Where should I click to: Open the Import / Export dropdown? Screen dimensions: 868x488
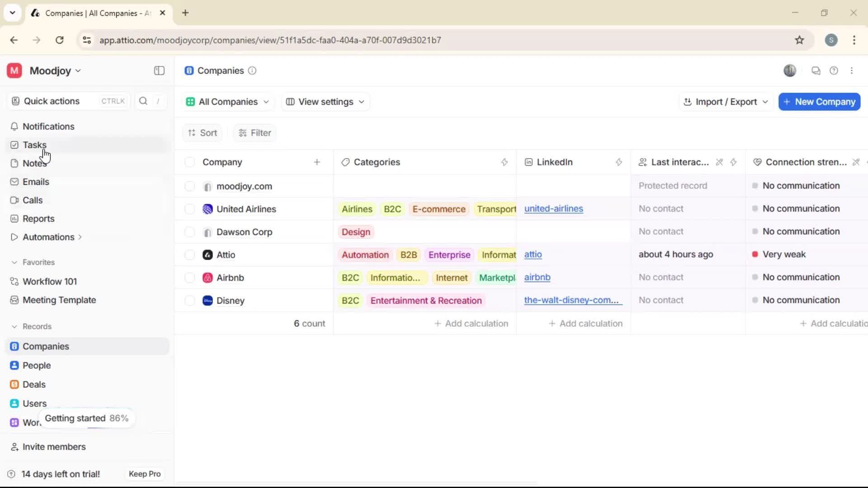726,102
